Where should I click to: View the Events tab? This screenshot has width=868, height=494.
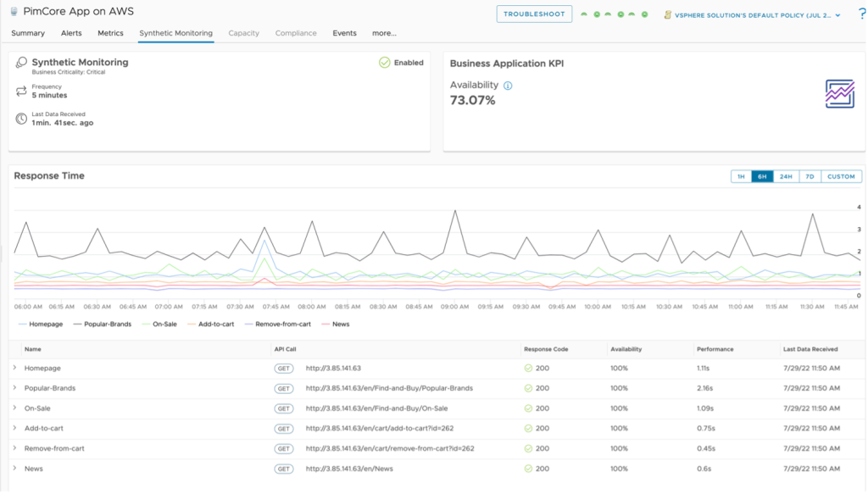click(x=344, y=33)
